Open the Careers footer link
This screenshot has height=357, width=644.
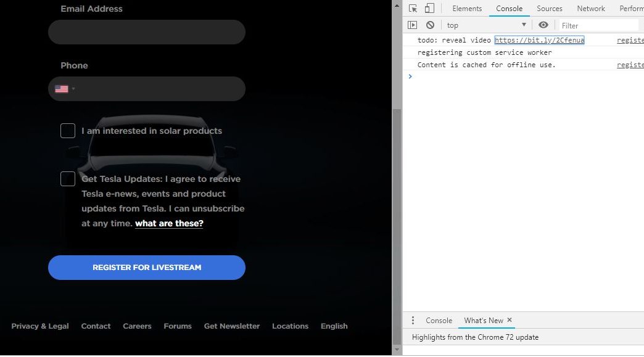[137, 326]
